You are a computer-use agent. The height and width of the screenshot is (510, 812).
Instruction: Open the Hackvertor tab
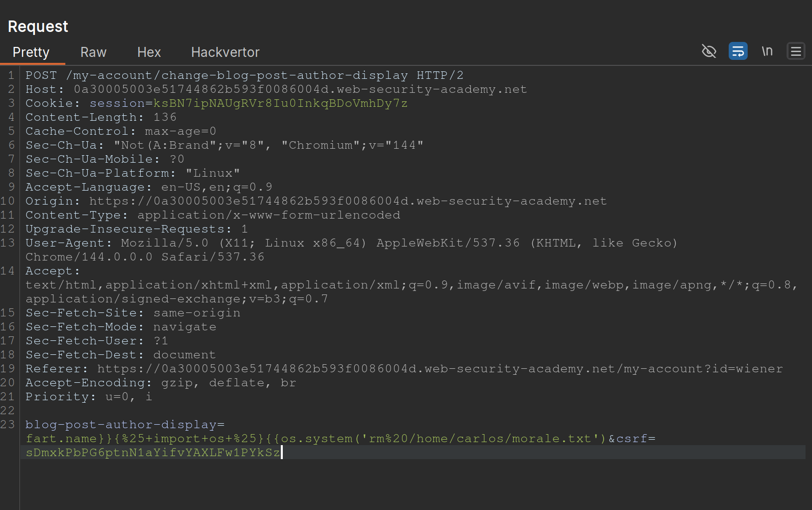point(225,52)
